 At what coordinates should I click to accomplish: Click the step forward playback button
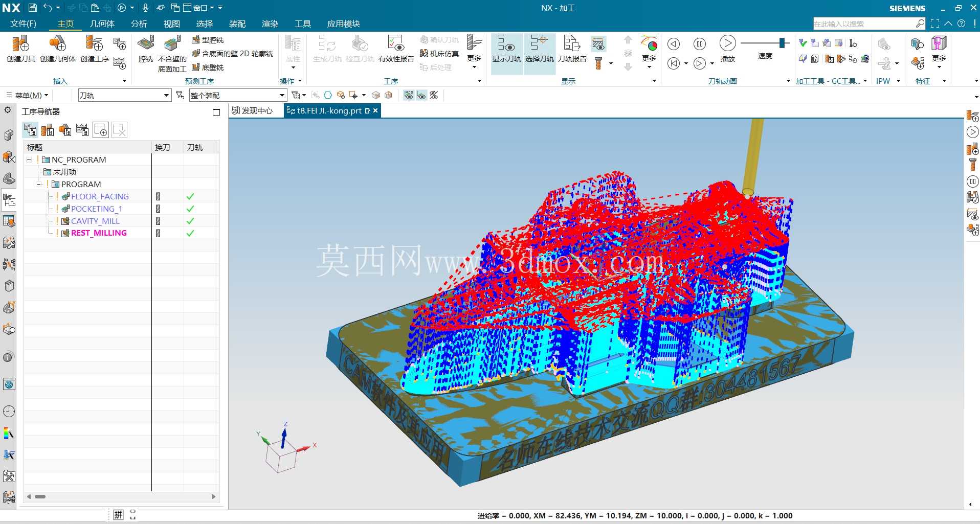pos(699,63)
